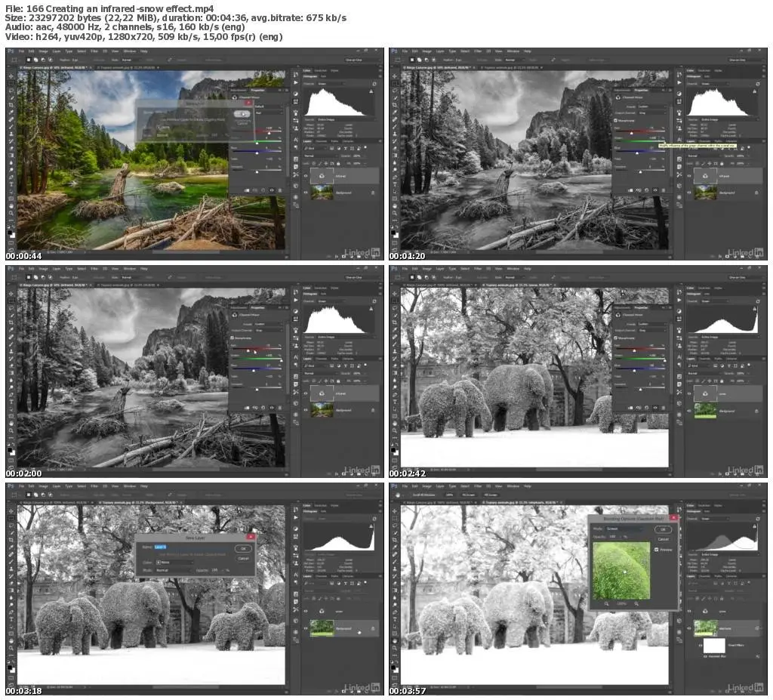The width and height of the screenshot is (773, 700).
Task: Click the Red slider in 00:01:20 Channel Mixer
Action: click(640, 131)
